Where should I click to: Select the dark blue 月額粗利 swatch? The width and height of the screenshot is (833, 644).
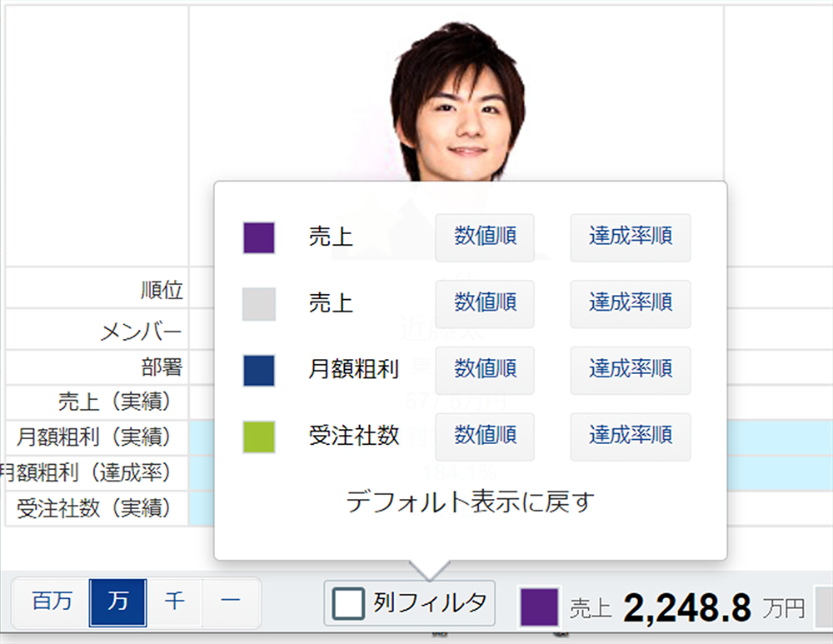click(259, 370)
